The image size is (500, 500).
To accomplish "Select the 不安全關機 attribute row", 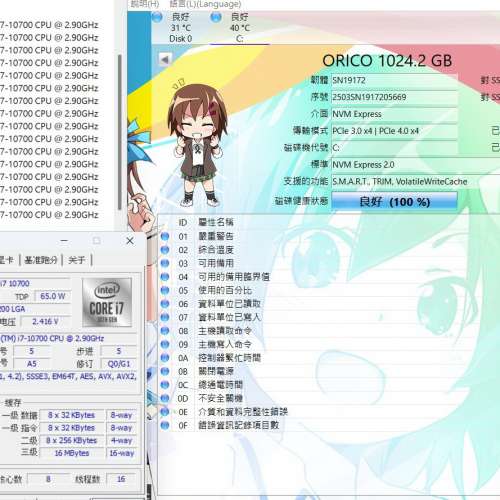I will click(328, 398).
